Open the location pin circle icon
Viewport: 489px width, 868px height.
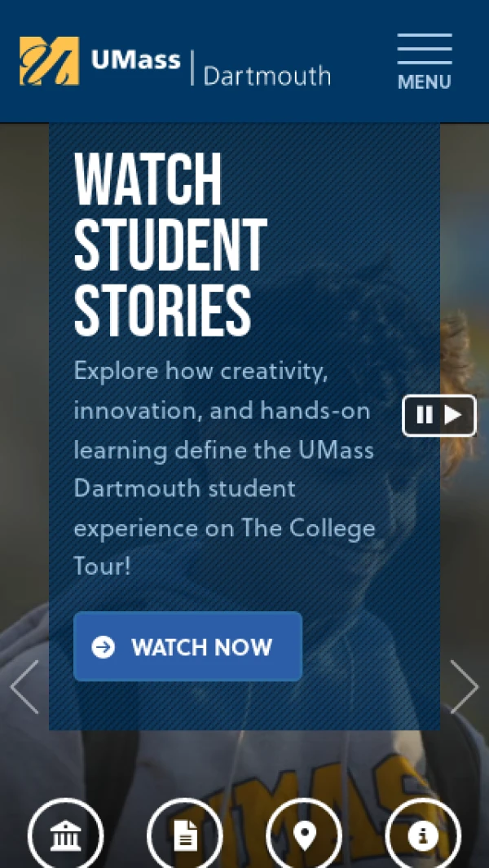coord(304,835)
